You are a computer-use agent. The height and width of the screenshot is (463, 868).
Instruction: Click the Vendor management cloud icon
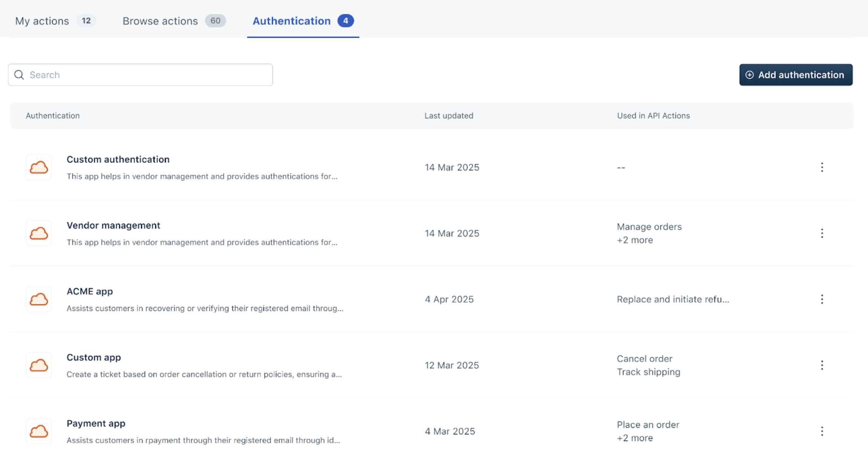coord(39,233)
